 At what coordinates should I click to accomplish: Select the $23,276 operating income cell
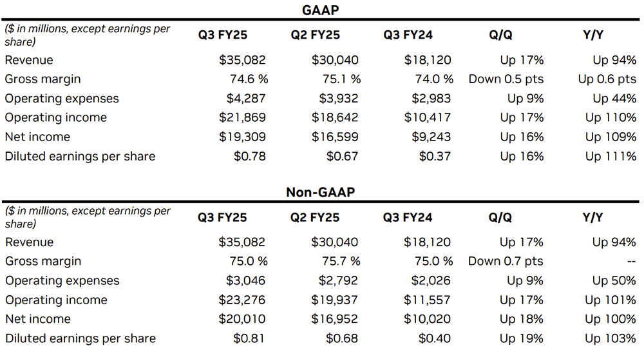tap(242, 300)
